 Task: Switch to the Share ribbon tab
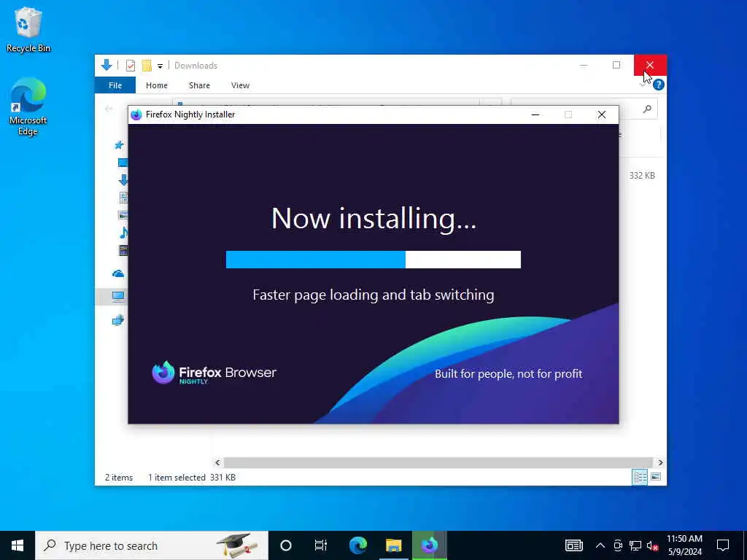[x=199, y=85]
